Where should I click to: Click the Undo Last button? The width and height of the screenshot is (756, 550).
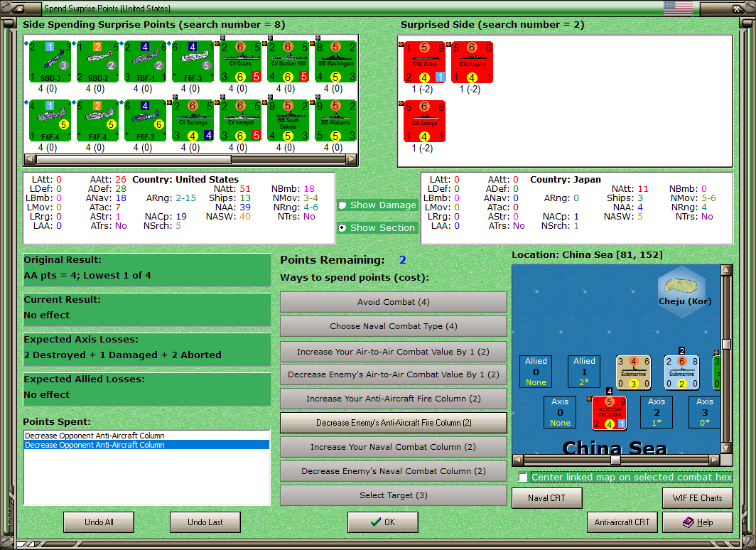(205, 522)
